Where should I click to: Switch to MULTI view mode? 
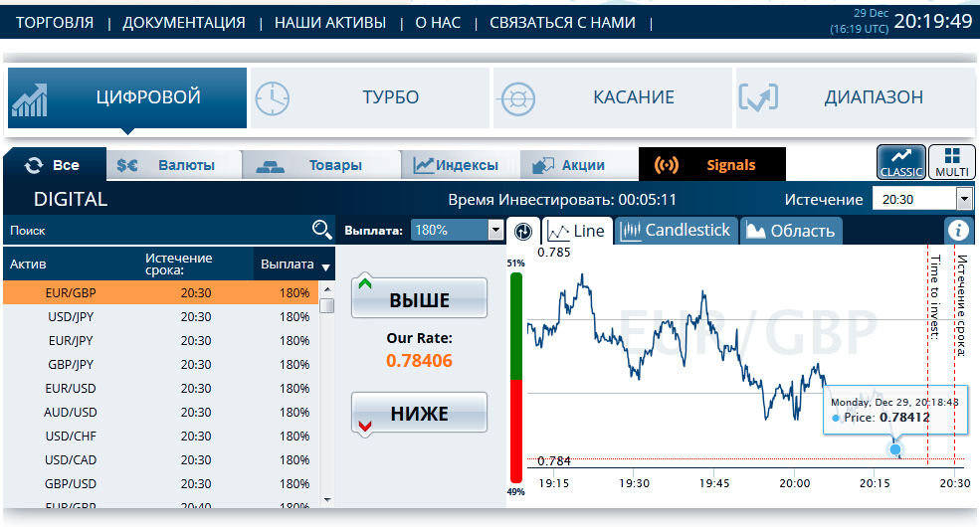click(952, 162)
